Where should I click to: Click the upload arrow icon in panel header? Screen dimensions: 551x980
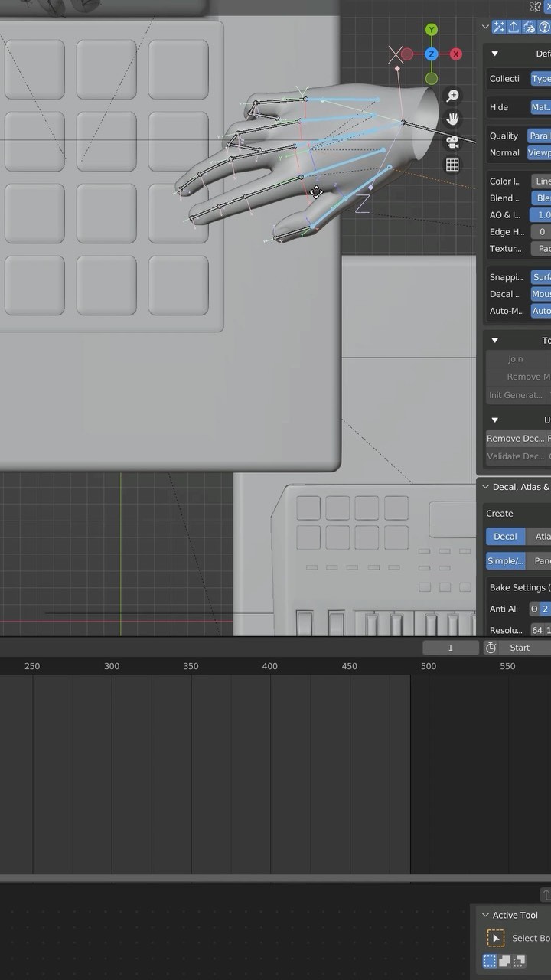pyautogui.click(x=514, y=27)
